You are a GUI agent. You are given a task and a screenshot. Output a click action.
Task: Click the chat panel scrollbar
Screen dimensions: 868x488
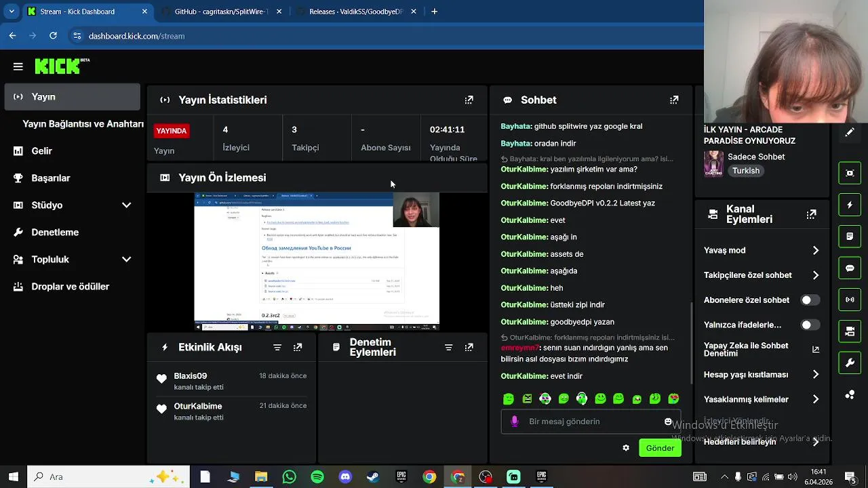[x=692, y=343]
